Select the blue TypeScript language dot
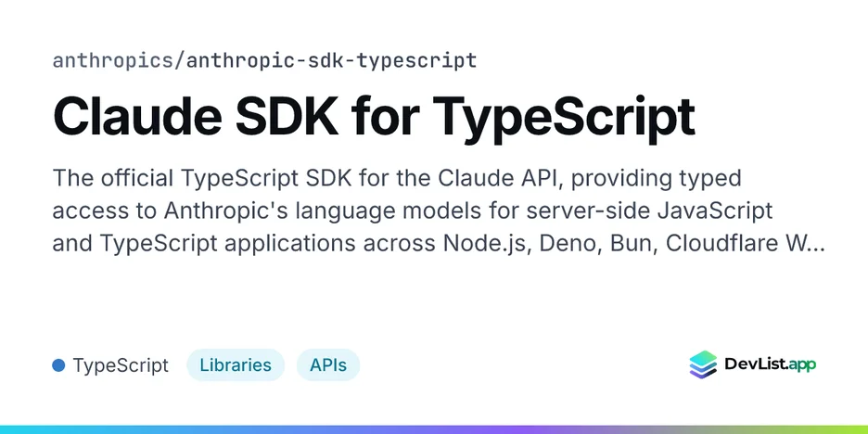Screen dimensions: 868x434 point(58,365)
